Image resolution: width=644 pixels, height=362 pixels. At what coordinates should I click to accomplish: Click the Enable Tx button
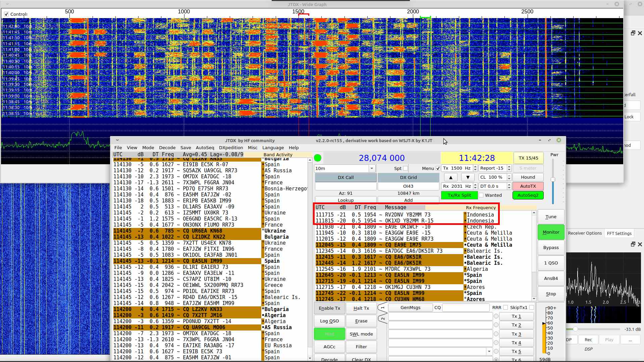329,308
